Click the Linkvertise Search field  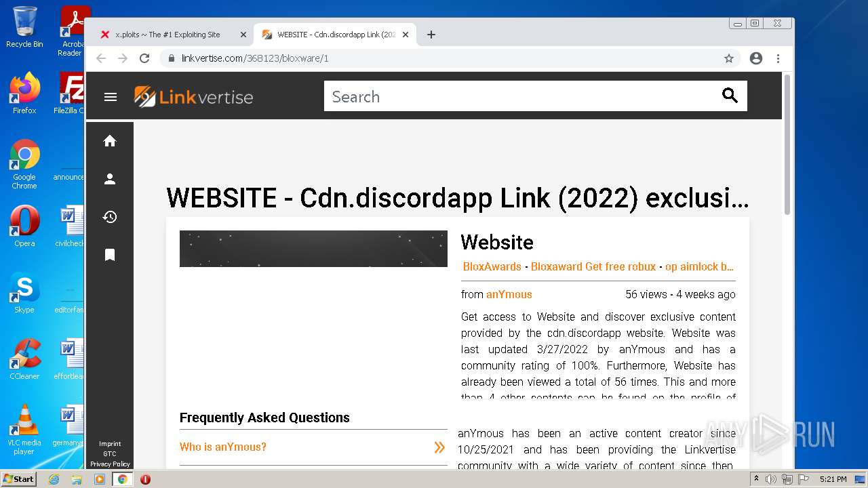tap(522, 96)
